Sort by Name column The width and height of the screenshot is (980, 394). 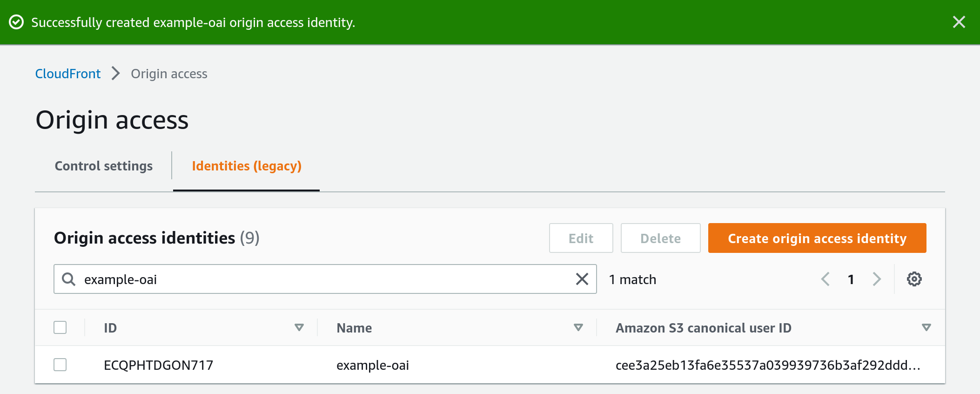[578, 327]
